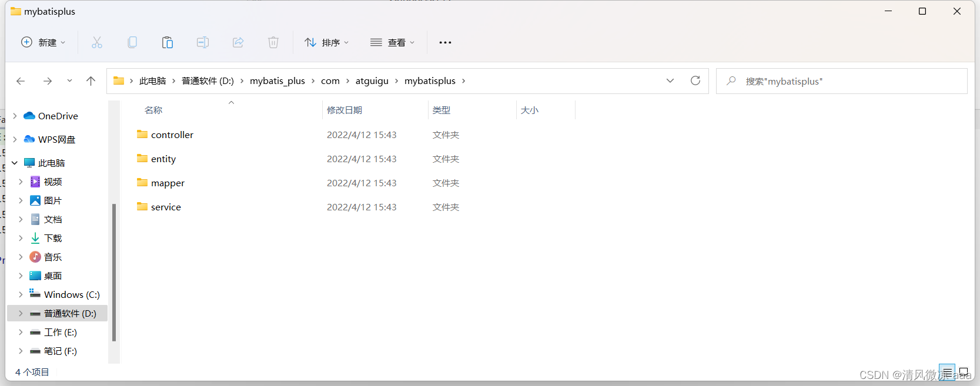
Task: Click the Cut scissors icon
Action: pyautogui.click(x=97, y=42)
